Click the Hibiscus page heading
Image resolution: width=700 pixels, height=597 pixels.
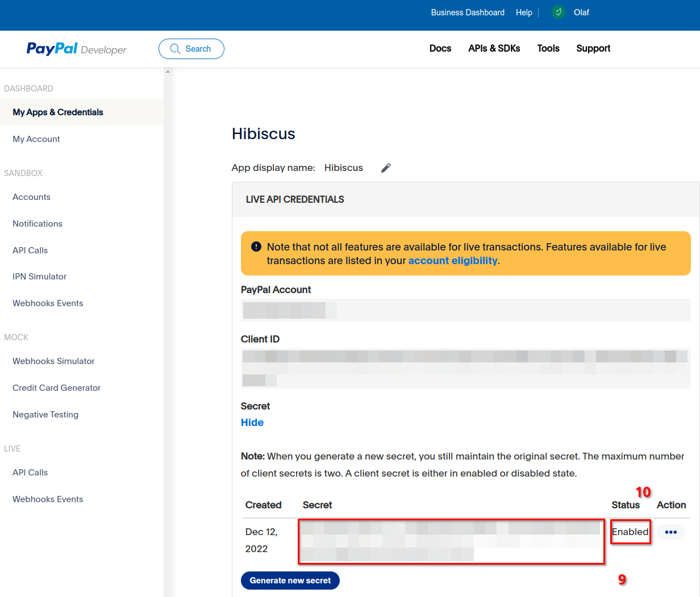(x=264, y=134)
